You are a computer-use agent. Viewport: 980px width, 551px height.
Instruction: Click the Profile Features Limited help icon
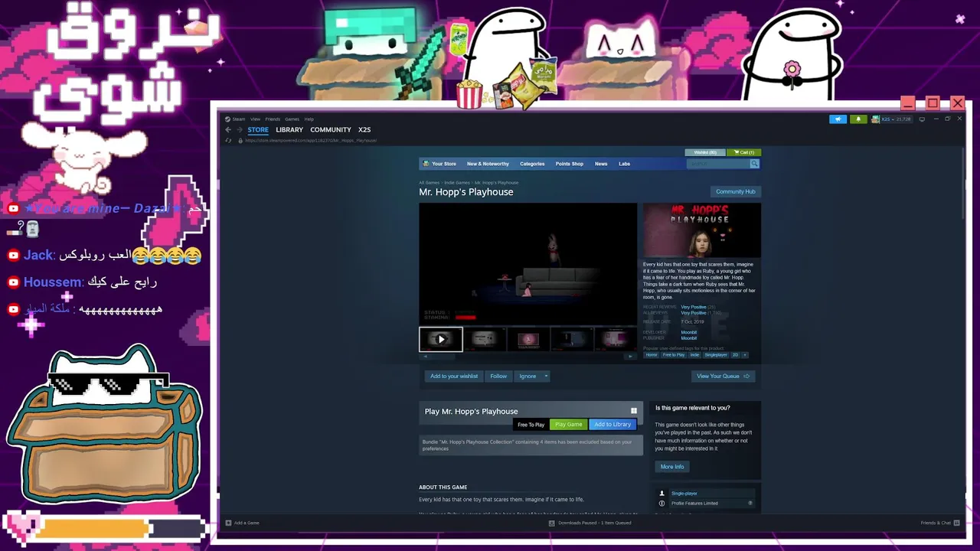[x=750, y=504]
